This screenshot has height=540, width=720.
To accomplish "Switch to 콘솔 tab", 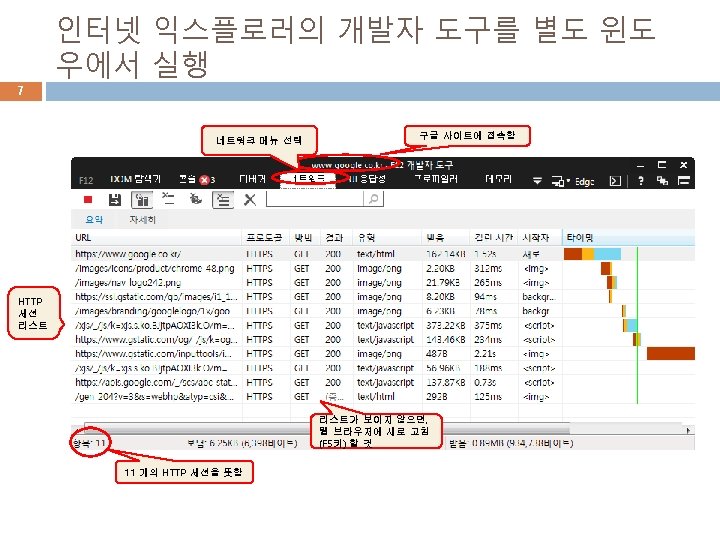I will 187,179.
